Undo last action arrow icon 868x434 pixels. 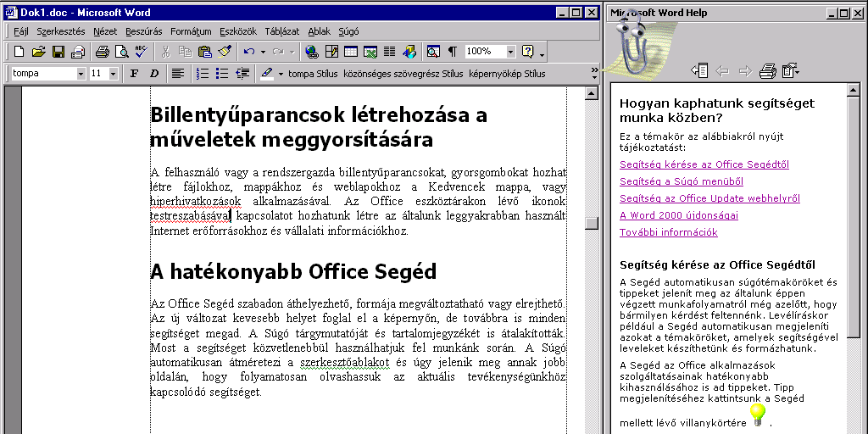248,52
